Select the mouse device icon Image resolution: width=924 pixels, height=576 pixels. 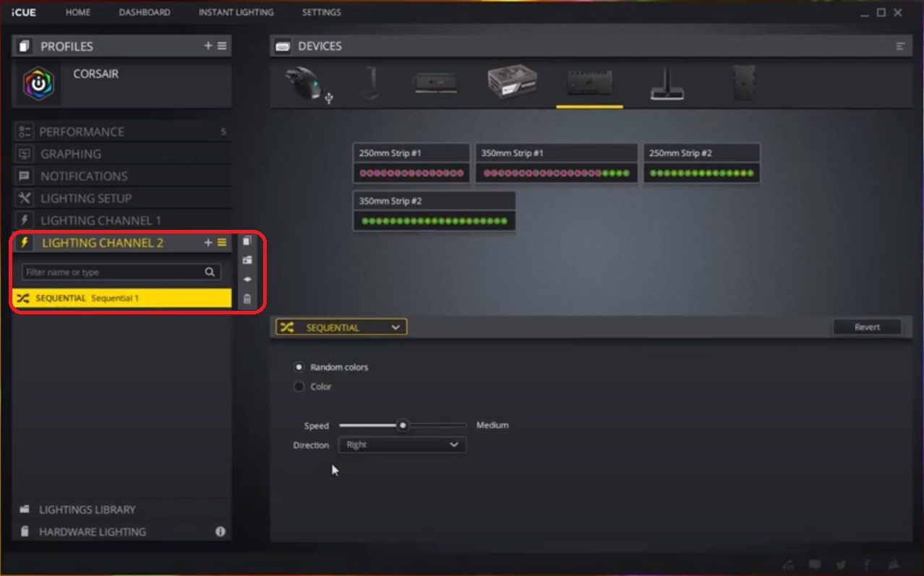coord(304,83)
